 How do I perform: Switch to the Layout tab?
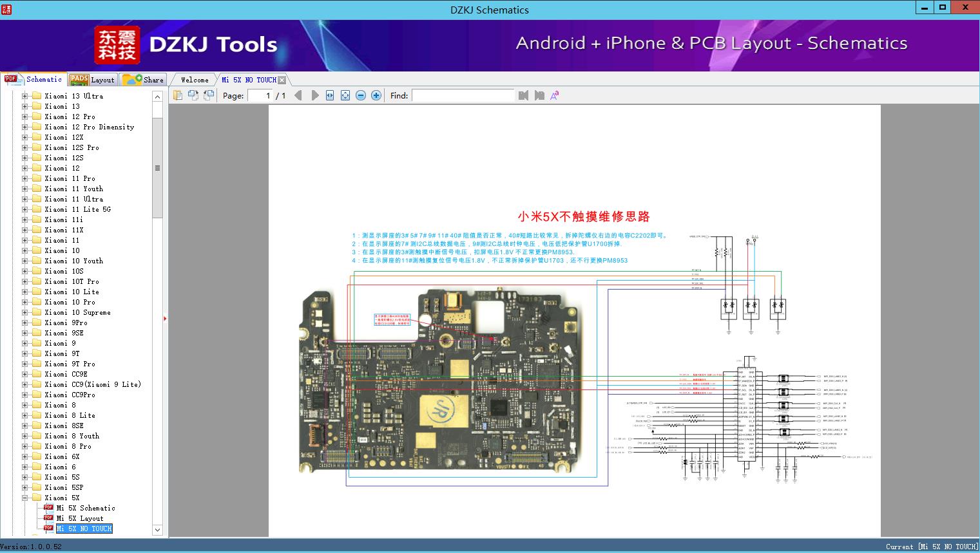pos(92,80)
